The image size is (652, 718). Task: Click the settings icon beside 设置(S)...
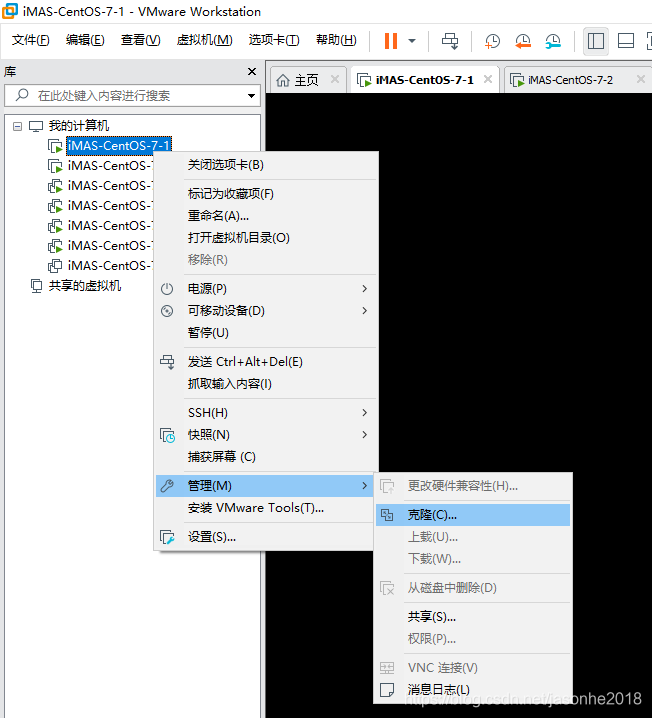coord(167,537)
